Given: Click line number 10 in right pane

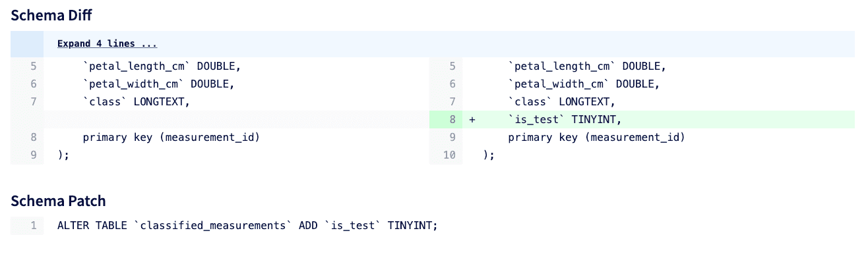Looking at the screenshot, I should (449, 155).
